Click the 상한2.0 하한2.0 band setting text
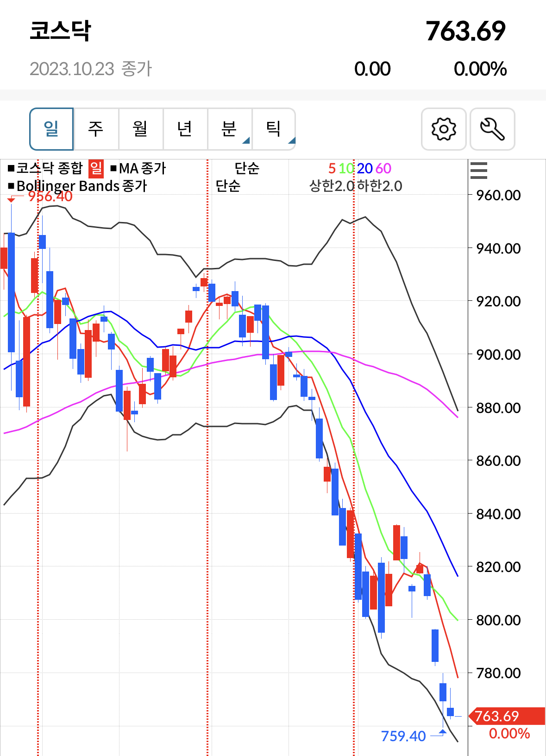The width and height of the screenshot is (546, 756). coord(356,186)
